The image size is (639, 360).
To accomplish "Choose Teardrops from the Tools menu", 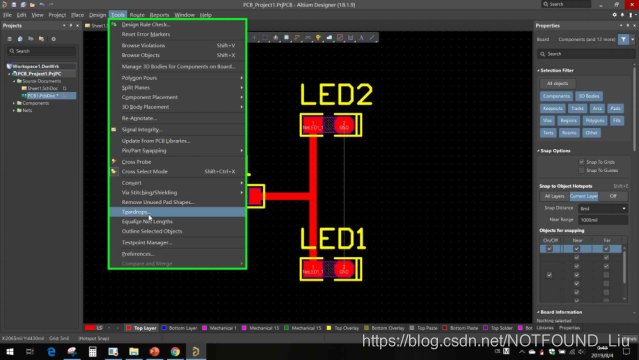I will coord(178,212).
